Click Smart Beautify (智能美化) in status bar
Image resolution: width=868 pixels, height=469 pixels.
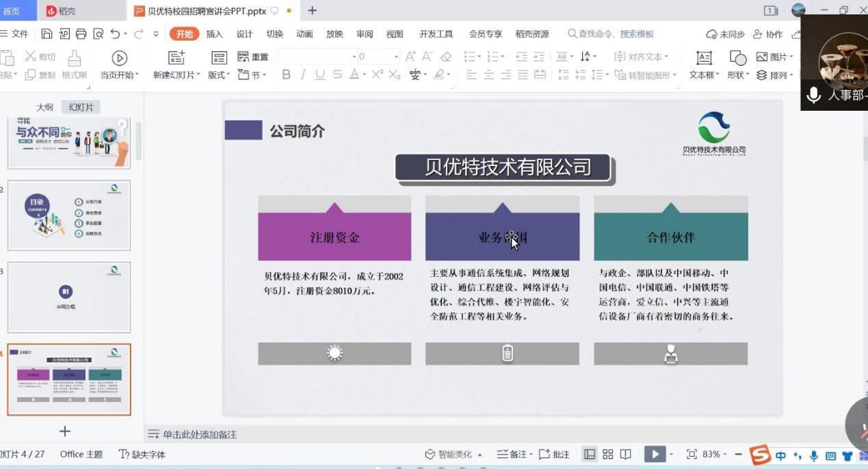point(453,455)
